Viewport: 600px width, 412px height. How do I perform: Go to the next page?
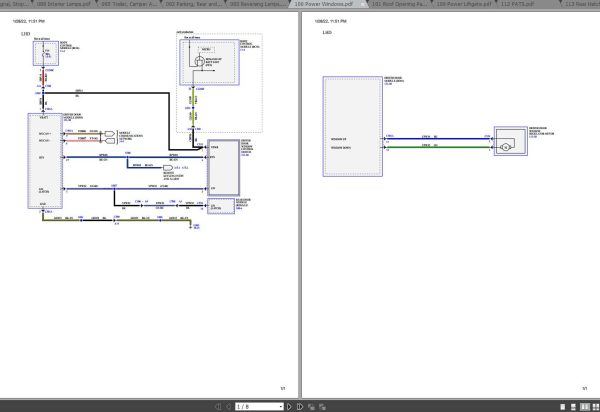click(289, 407)
